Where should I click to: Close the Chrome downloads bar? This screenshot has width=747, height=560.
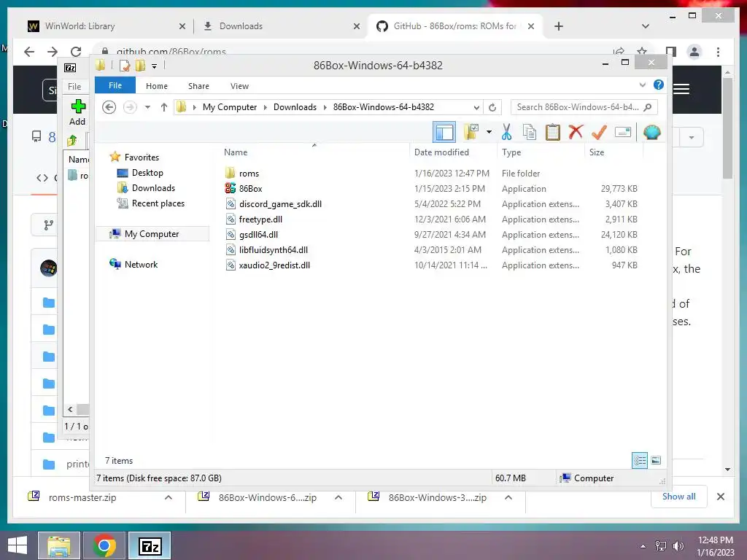[x=720, y=497]
